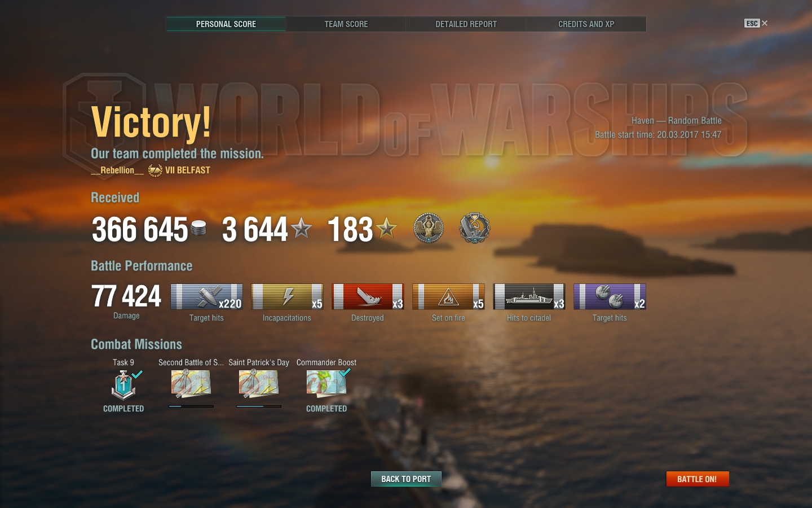Open the completed Task 9 mission icon
Screen dimensions: 812x508
pos(123,385)
